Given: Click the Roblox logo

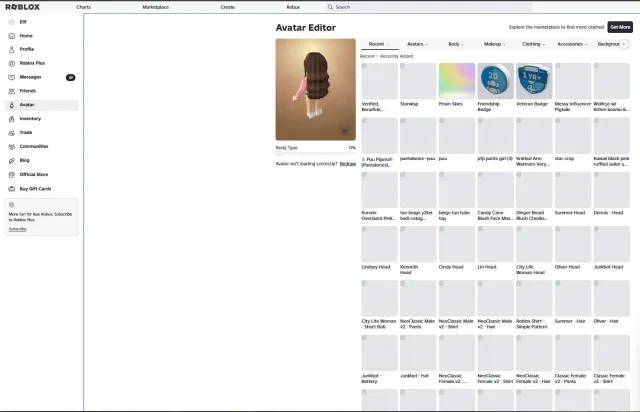Looking at the screenshot, I should click(x=22, y=7).
